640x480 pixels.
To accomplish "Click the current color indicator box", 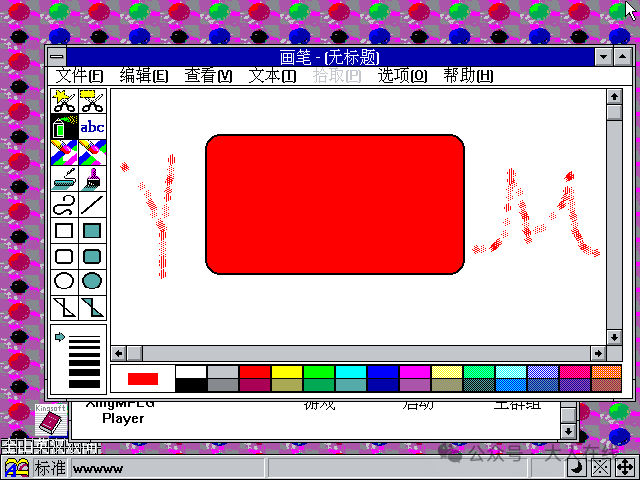I will tap(143, 379).
